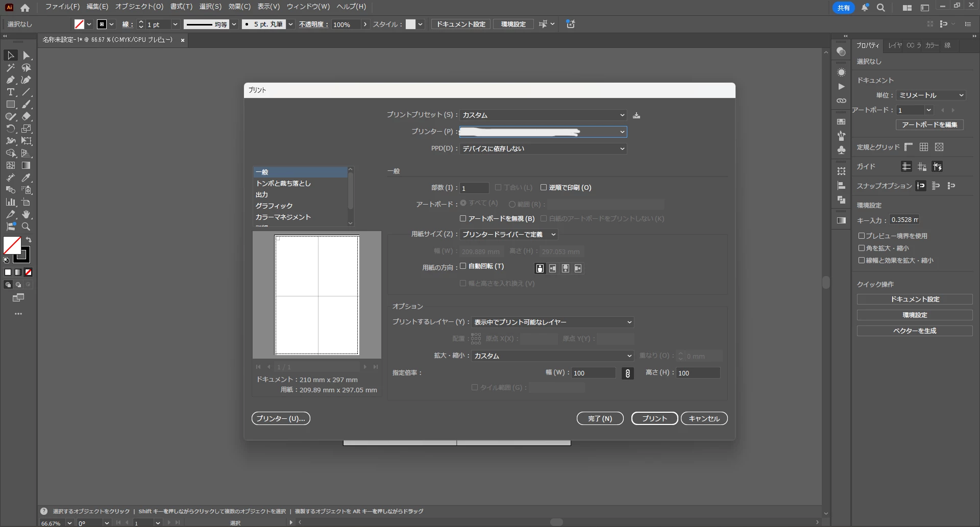The image size is (980, 527).
Task: Click ベクターを生成 button
Action: 915,331
